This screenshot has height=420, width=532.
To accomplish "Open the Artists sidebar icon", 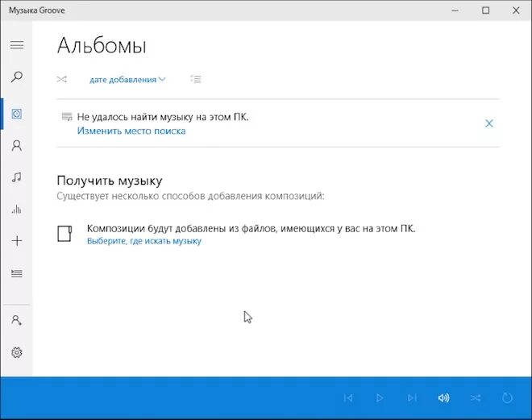I will 17,146.
